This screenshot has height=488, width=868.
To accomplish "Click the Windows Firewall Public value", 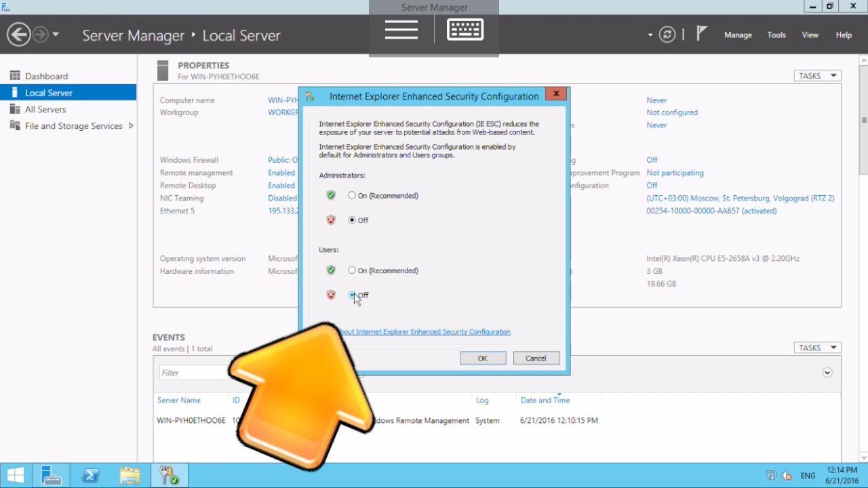I will pyautogui.click(x=283, y=160).
